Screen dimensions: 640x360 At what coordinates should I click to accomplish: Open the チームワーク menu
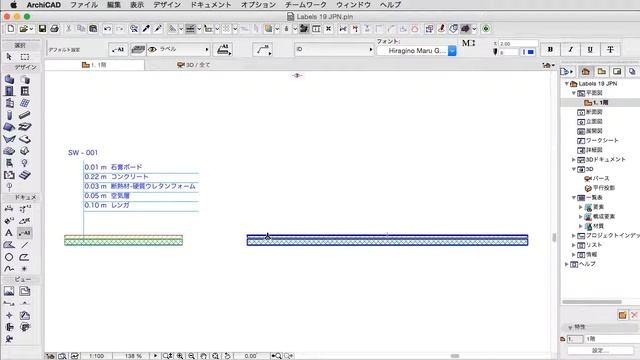click(x=306, y=5)
